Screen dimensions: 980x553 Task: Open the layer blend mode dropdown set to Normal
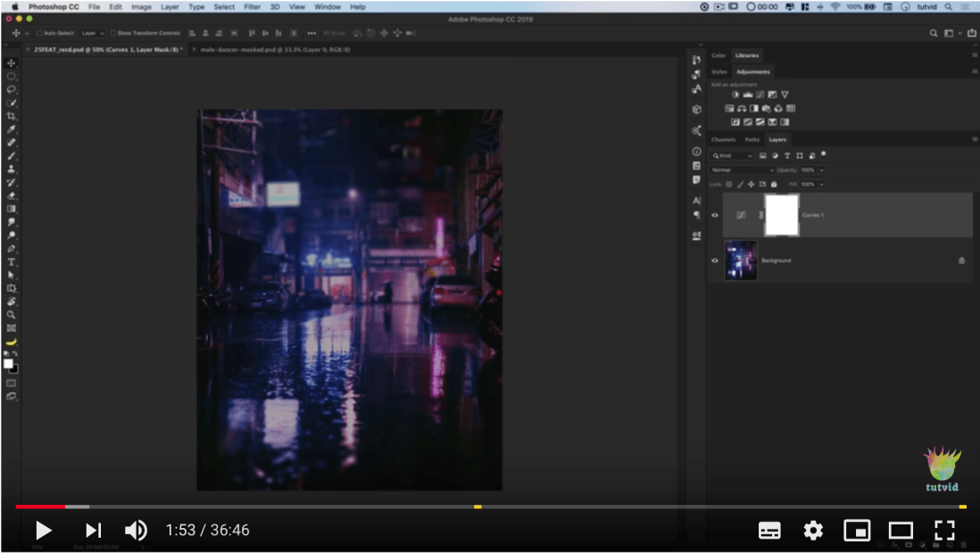click(x=741, y=170)
